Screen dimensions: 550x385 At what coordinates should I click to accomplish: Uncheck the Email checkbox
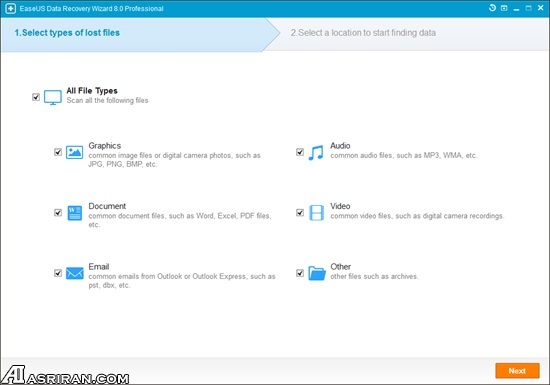click(58, 273)
